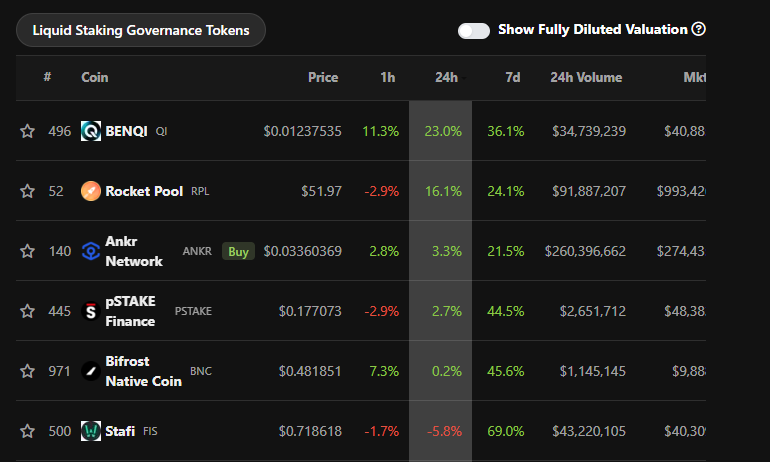
Task: Open Fully Diluted Valuation help icon
Action: point(698,29)
